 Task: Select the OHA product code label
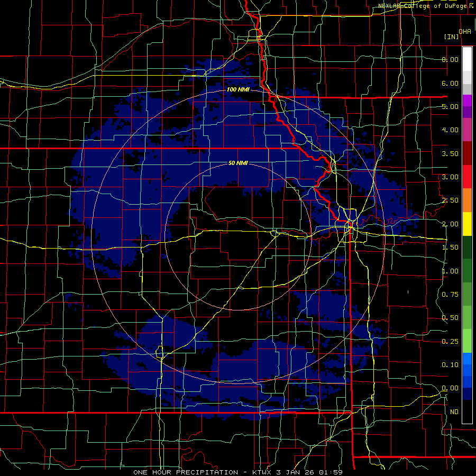point(465,32)
